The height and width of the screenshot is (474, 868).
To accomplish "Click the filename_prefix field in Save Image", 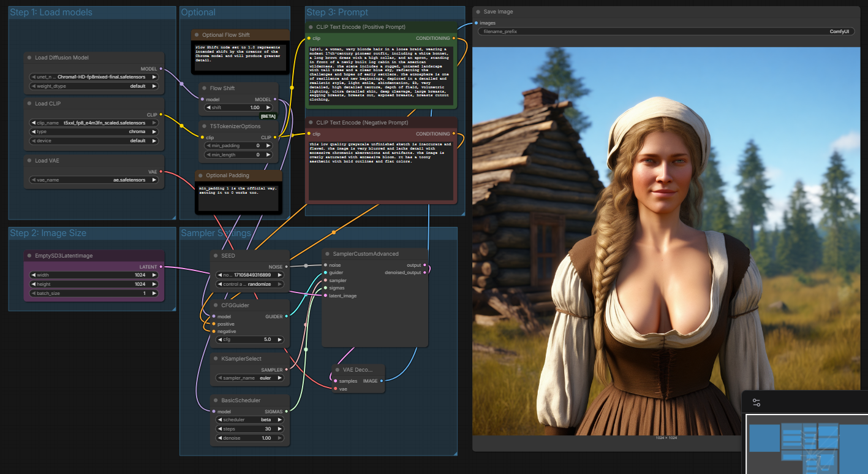I will tap(665, 31).
